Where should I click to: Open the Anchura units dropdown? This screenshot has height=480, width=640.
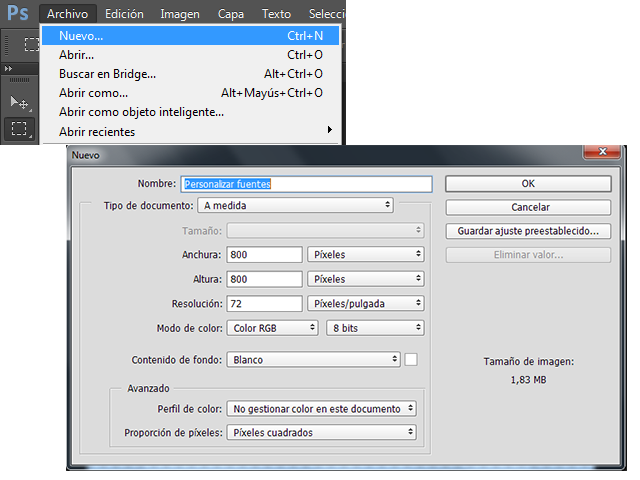pos(366,255)
